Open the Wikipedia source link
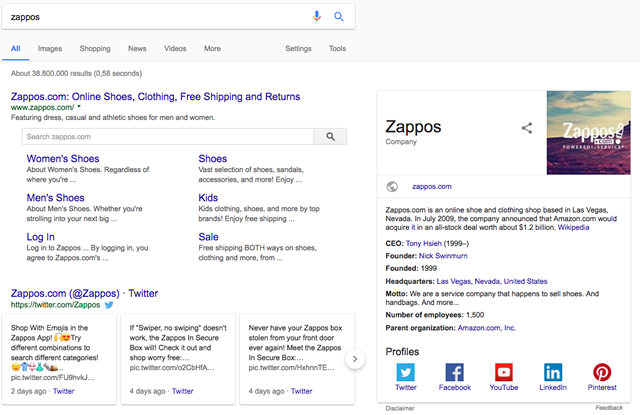 pos(573,227)
